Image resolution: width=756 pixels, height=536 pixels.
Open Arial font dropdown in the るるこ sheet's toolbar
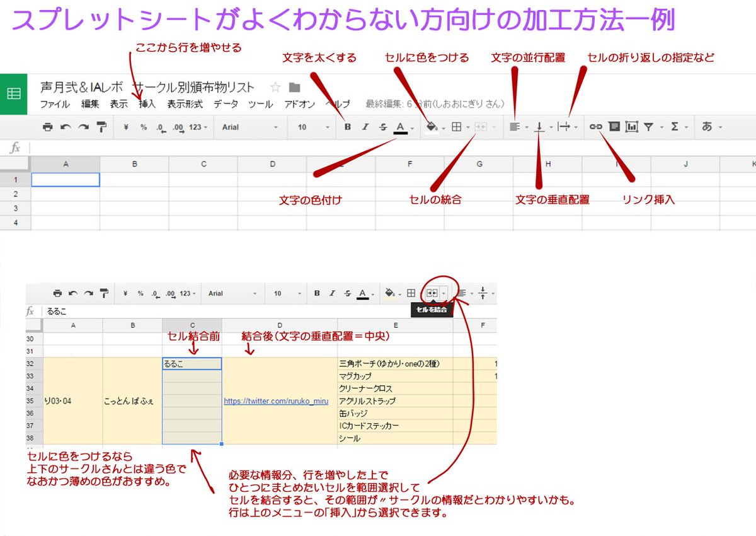(232, 293)
